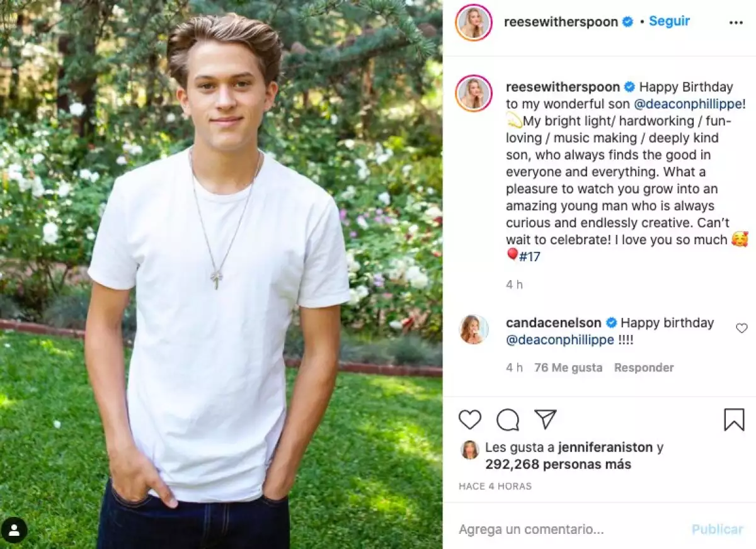View the comment's 76 Me gusta
The height and width of the screenshot is (549, 756).
(568, 368)
